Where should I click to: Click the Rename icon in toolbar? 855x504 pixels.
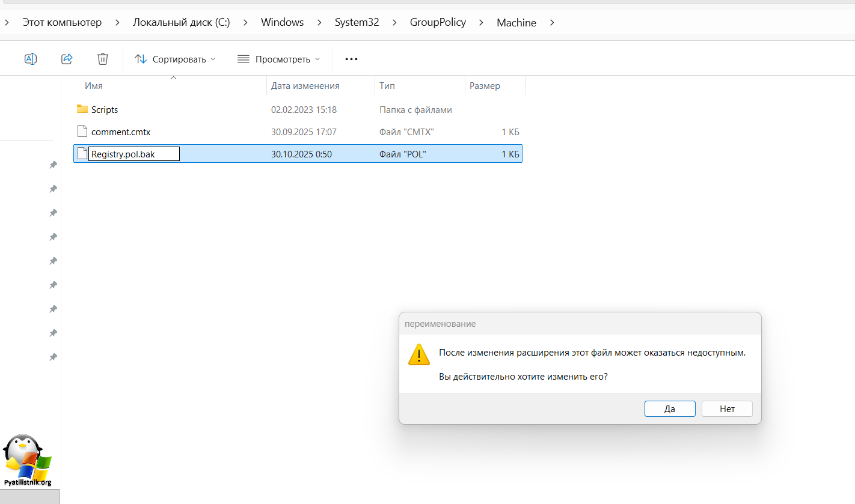[31, 59]
